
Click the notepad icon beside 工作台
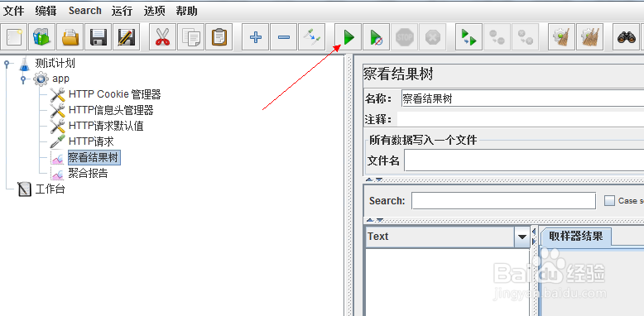click(25, 189)
